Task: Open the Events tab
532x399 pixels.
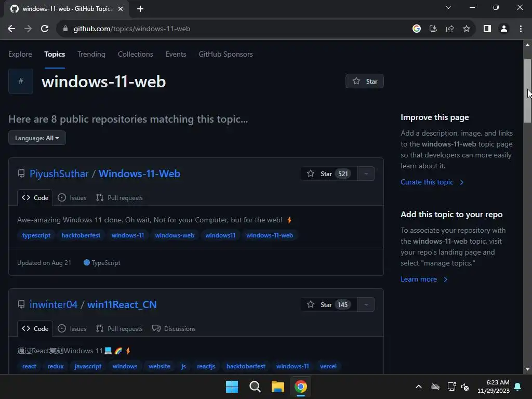Action: 176,54
